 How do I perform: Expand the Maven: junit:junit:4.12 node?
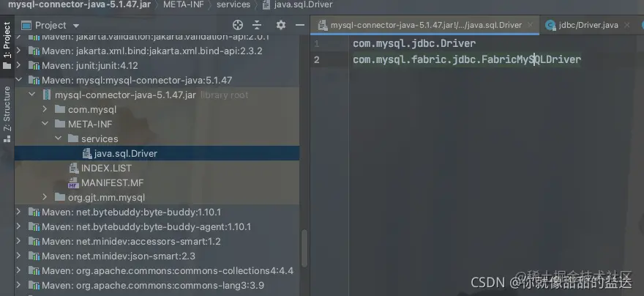pos(18,65)
